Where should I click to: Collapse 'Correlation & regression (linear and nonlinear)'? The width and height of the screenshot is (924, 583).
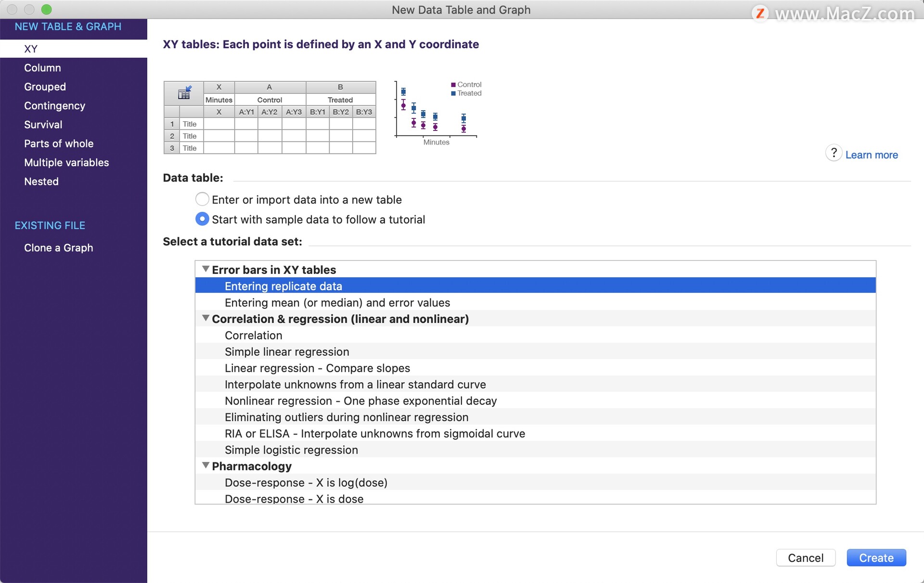point(205,318)
